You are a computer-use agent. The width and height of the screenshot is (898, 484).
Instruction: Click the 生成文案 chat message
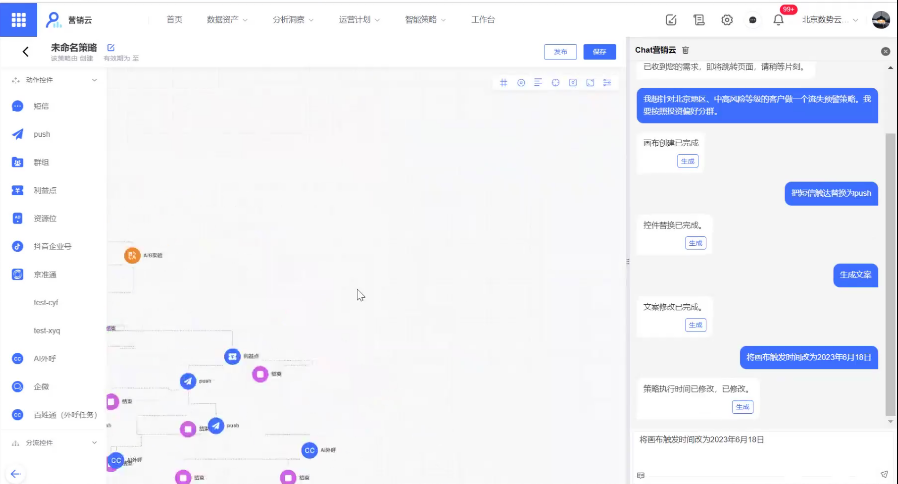coord(855,275)
